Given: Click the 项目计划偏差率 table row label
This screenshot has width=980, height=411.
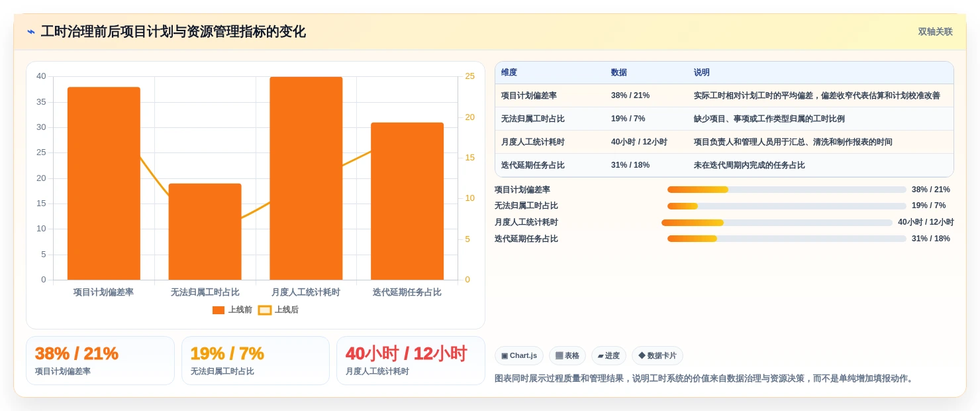Looking at the screenshot, I should [529, 95].
